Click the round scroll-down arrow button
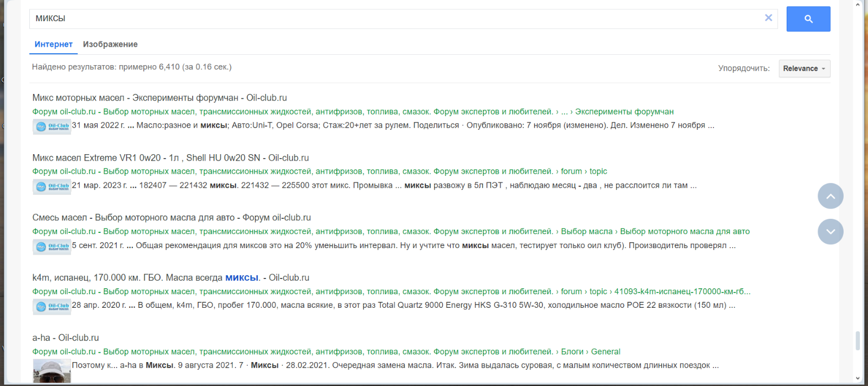The width and height of the screenshot is (868, 386). [831, 232]
